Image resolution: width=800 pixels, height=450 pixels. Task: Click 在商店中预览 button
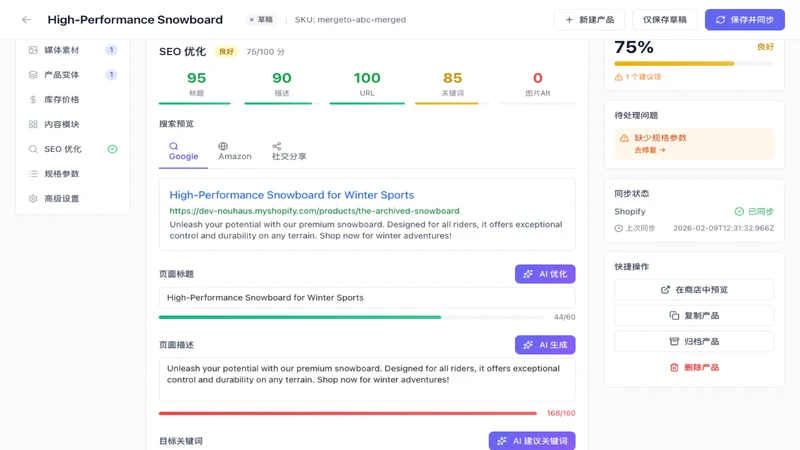coord(694,290)
